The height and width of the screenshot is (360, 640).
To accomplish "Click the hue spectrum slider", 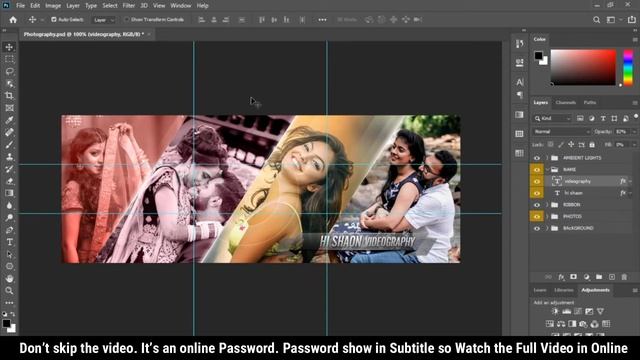I will (x=628, y=67).
